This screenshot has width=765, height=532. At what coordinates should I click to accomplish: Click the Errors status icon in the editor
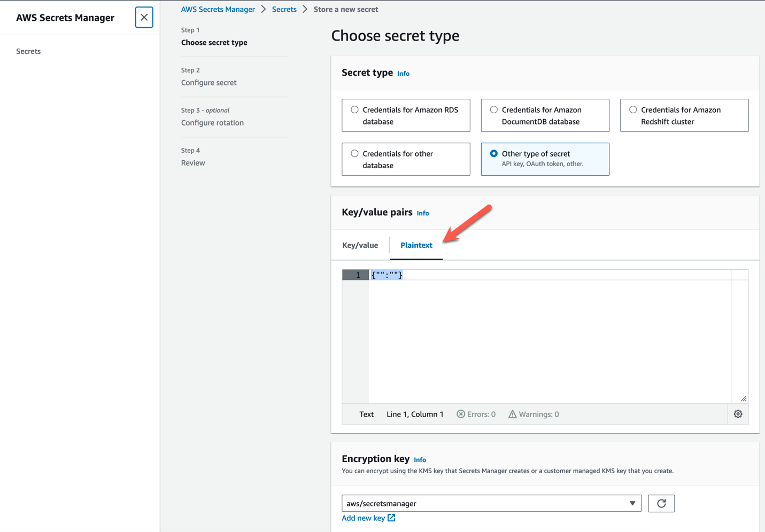tap(461, 414)
